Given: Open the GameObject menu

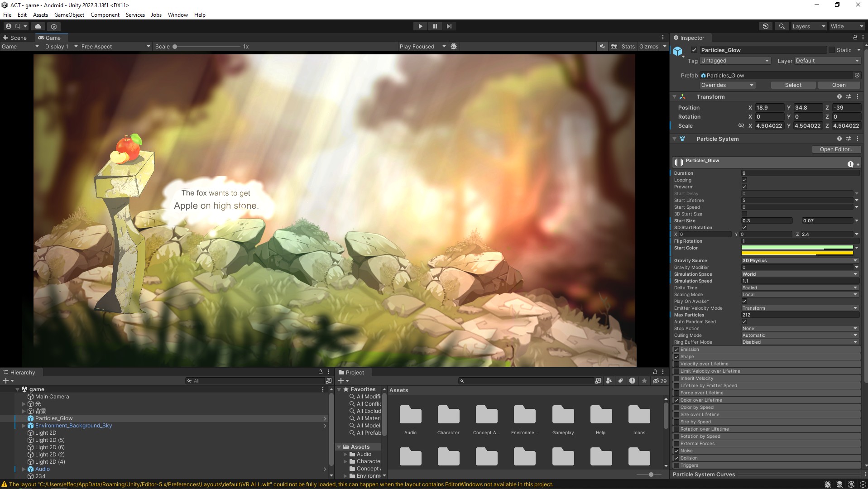Looking at the screenshot, I should 69,14.
